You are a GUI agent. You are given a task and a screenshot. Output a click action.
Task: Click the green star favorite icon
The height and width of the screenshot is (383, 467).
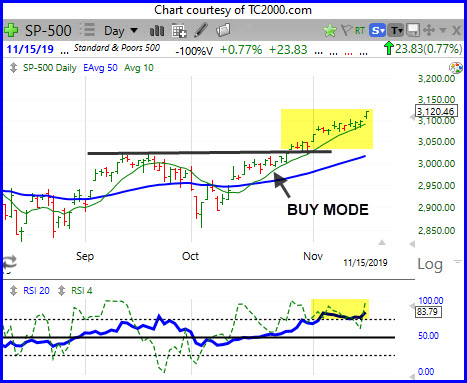(x=330, y=31)
